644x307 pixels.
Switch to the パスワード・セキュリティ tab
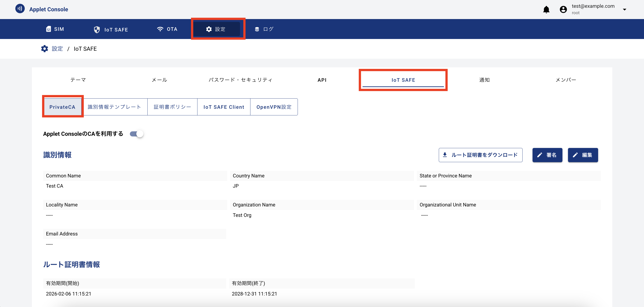pyautogui.click(x=240, y=80)
